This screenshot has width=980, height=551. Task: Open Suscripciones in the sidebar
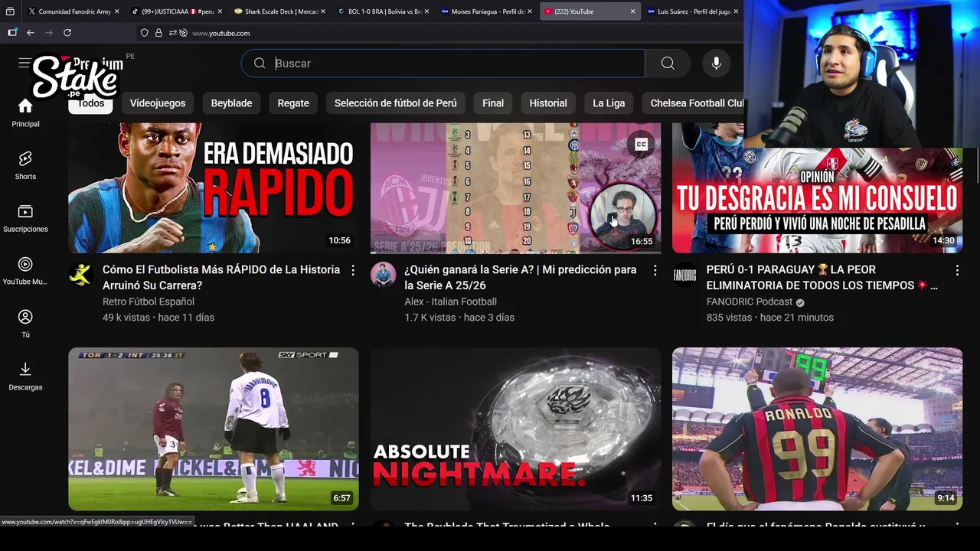pyautogui.click(x=25, y=218)
